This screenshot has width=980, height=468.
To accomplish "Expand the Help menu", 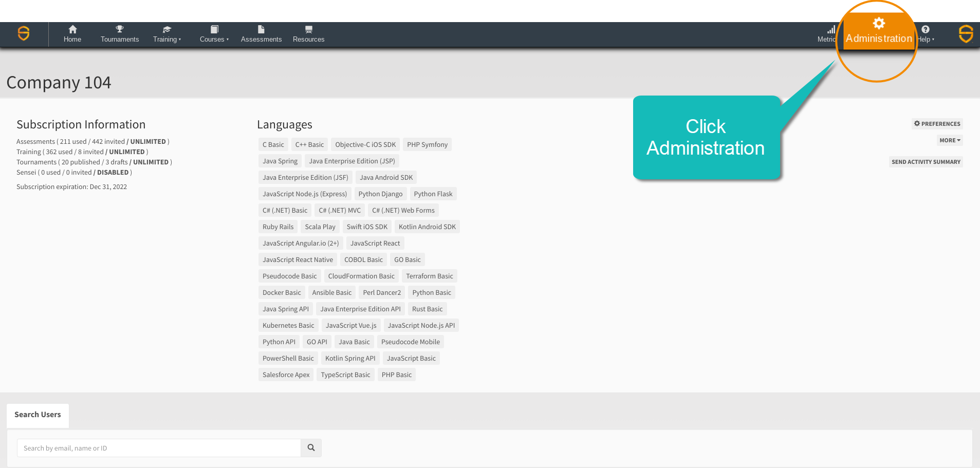I will click(x=925, y=39).
